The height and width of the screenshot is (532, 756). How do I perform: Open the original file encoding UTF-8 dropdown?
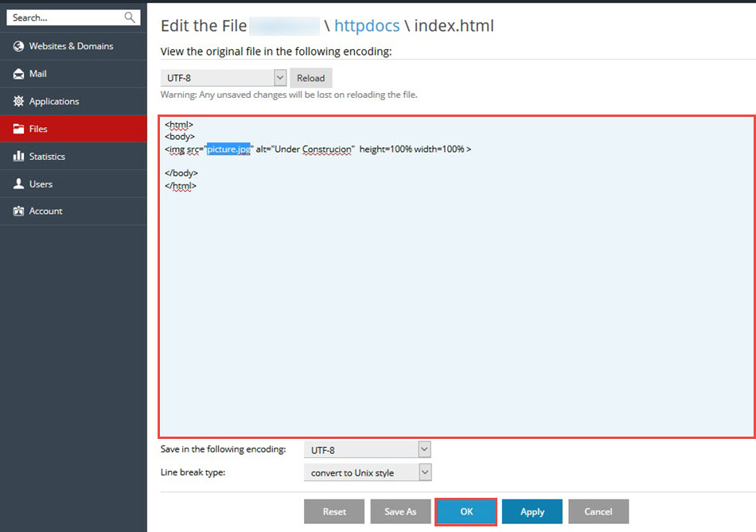click(279, 78)
